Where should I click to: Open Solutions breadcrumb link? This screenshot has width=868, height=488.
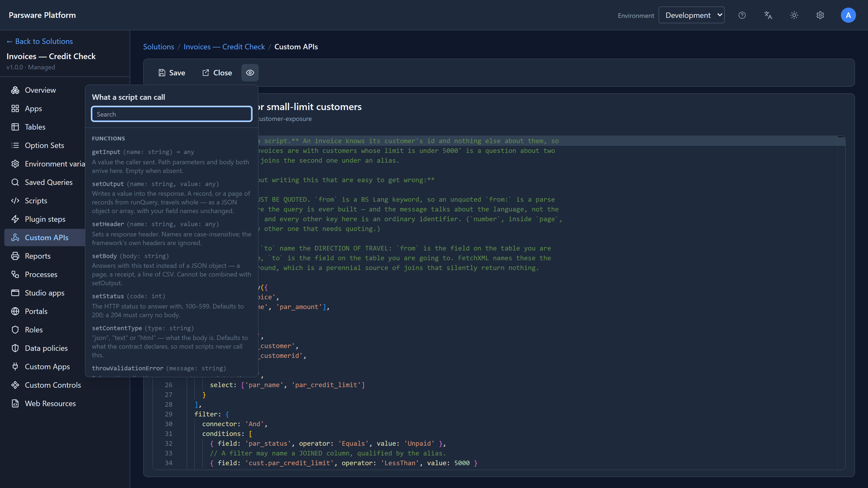pyautogui.click(x=159, y=47)
